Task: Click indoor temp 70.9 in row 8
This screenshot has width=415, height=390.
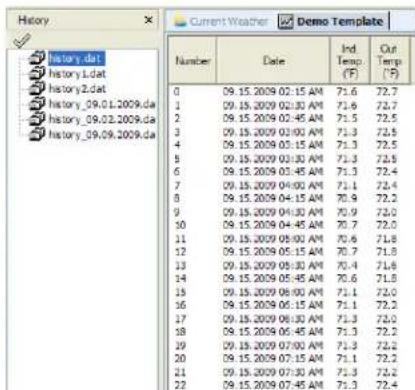Action: pos(347,198)
